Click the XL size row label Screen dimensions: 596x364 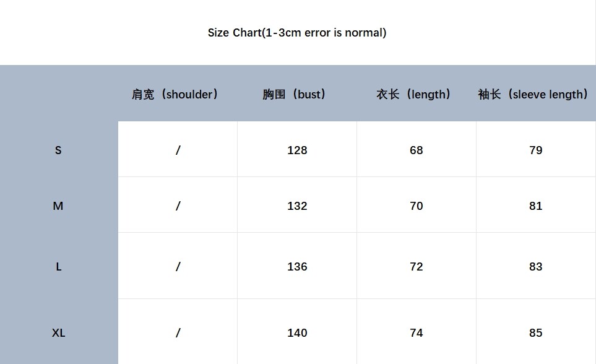(x=58, y=332)
